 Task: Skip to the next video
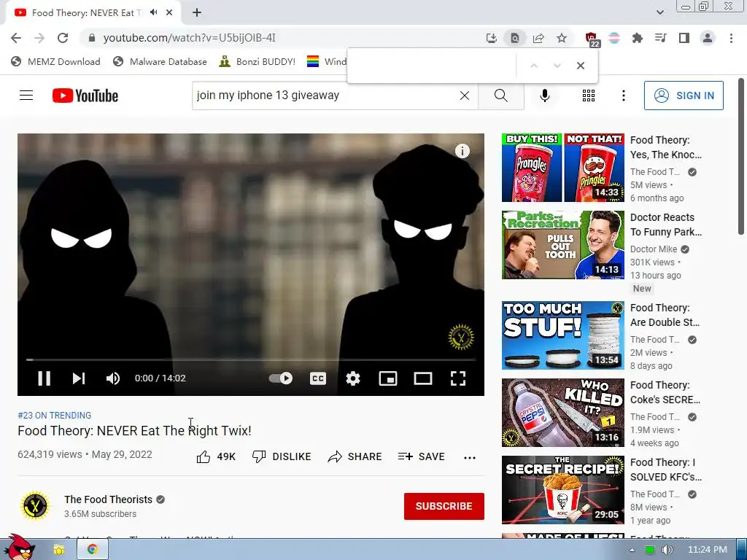[x=79, y=378]
